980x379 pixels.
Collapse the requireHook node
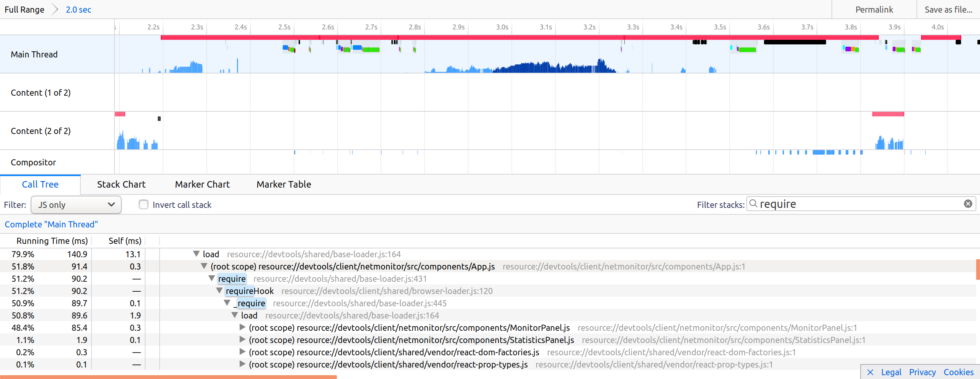(x=219, y=291)
